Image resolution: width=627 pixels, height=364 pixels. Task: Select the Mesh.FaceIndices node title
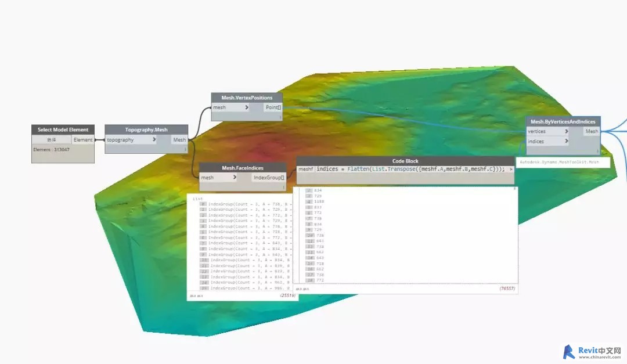pyautogui.click(x=243, y=168)
